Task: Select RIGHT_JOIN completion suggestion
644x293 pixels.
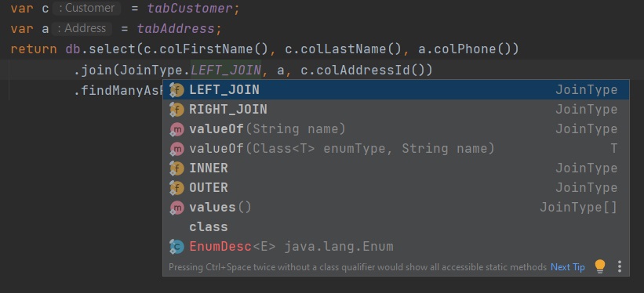Action: pyautogui.click(x=396, y=110)
